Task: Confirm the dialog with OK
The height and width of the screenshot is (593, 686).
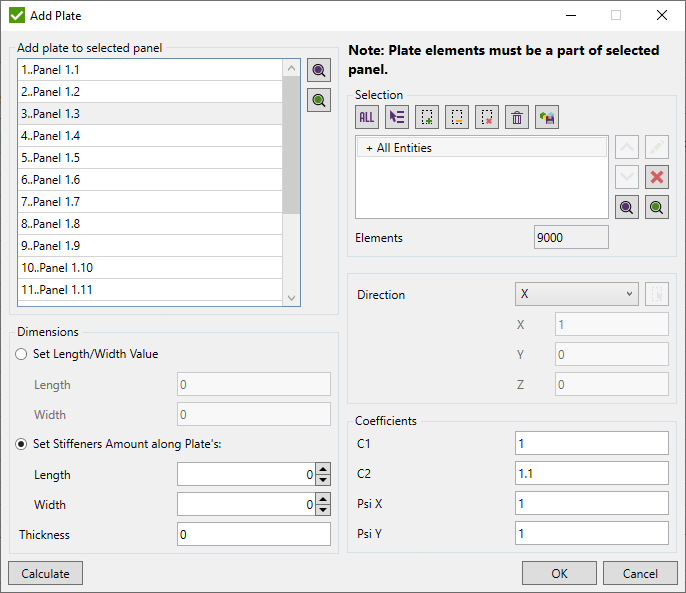Action: point(559,574)
